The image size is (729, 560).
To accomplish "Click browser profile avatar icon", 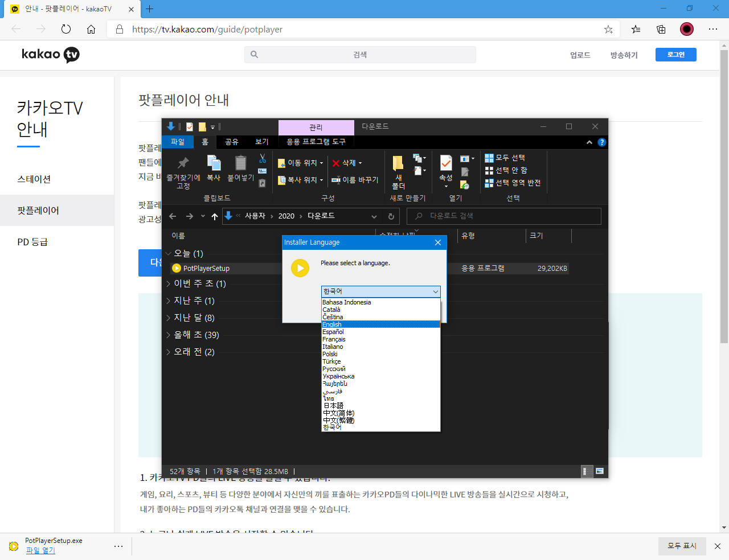I will pos(687,29).
